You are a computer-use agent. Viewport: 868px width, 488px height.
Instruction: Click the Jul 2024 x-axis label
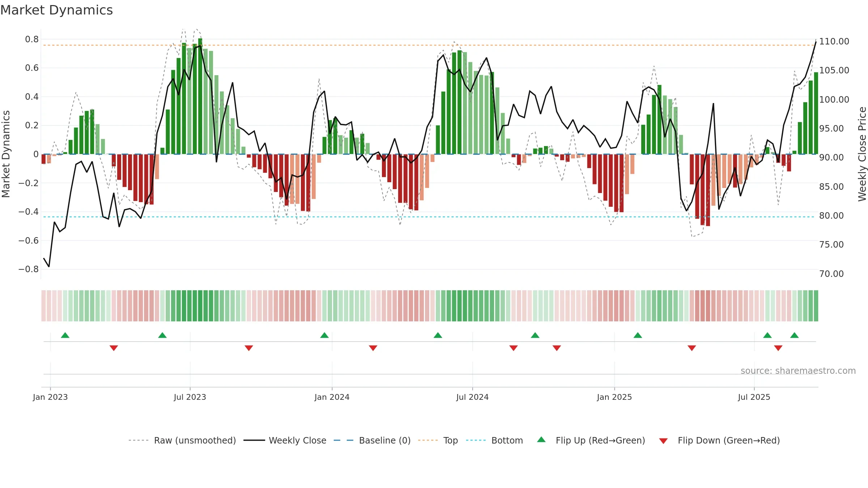pos(472,397)
